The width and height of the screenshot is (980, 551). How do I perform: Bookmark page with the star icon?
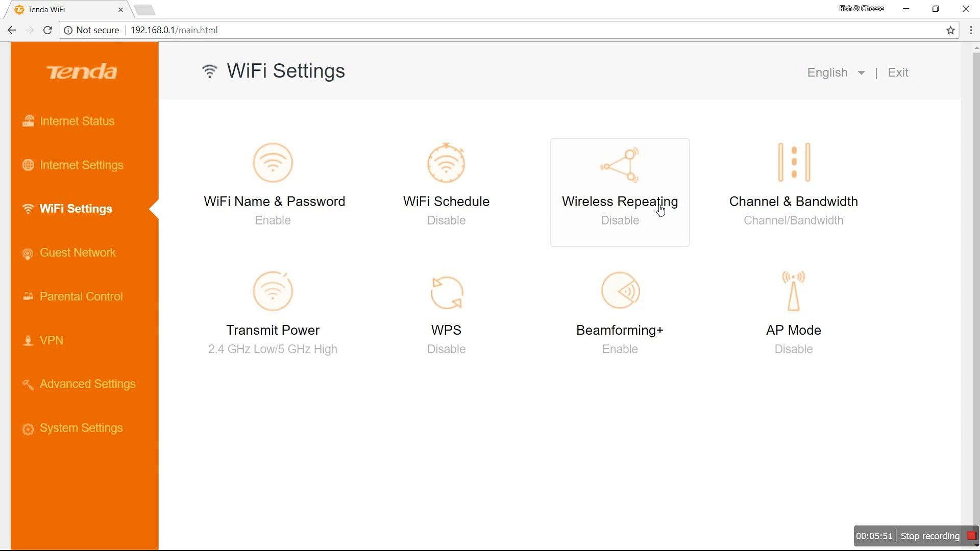click(950, 30)
